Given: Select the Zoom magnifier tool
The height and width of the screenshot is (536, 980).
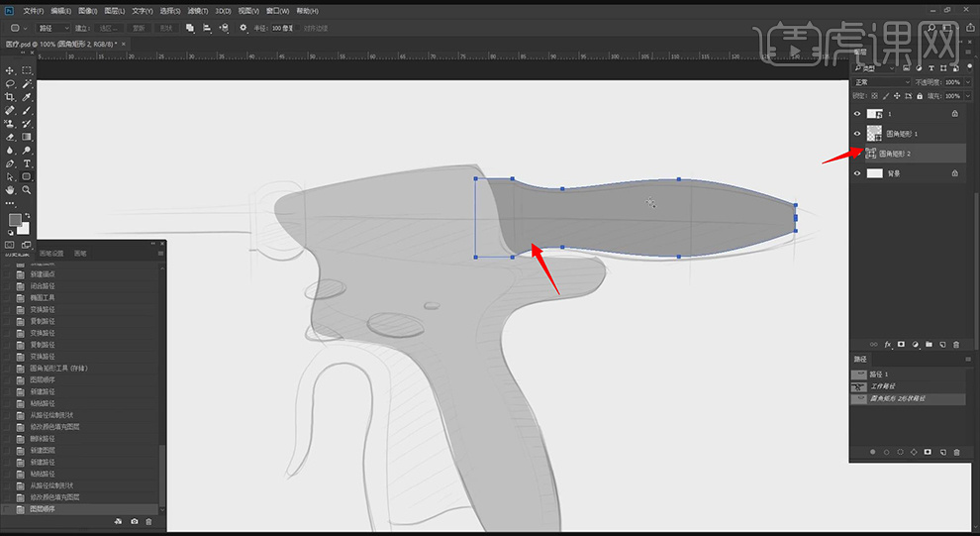Looking at the screenshot, I should coord(27,189).
